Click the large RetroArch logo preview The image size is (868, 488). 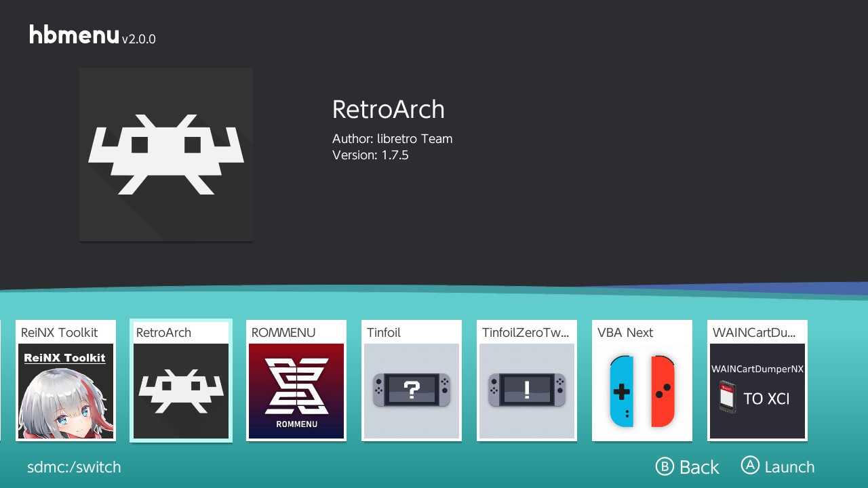(166, 155)
